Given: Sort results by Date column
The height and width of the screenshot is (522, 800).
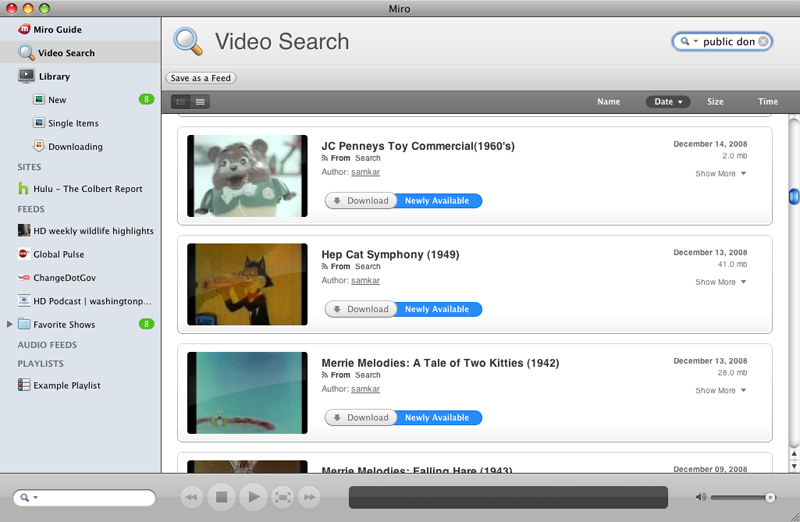Looking at the screenshot, I should click(x=668, y=102).
